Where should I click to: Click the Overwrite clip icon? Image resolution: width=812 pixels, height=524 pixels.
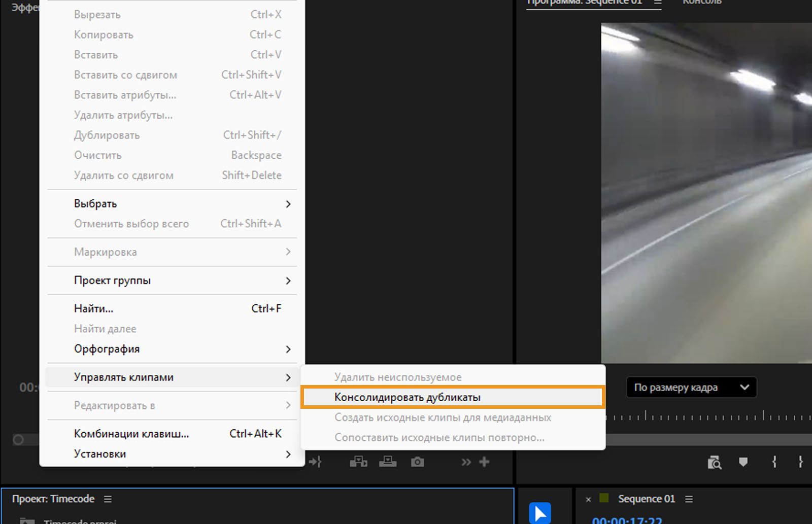[x=388, y=462]
